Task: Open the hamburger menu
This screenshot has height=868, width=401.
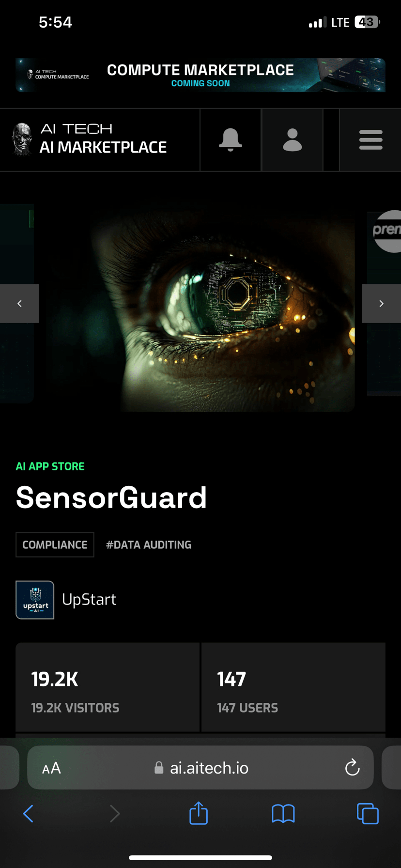Action: (x=371, y=140)
